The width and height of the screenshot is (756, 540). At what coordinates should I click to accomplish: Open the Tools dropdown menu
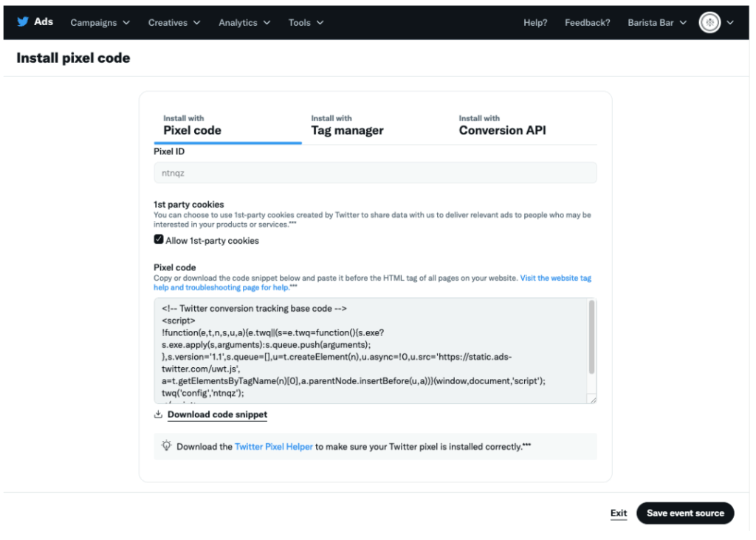[306, 23]
